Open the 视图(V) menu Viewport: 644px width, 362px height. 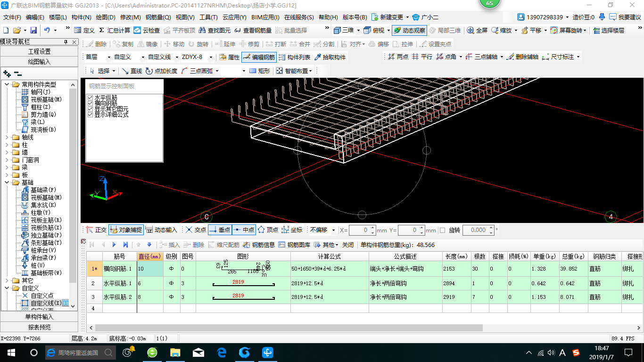point(185,17)
